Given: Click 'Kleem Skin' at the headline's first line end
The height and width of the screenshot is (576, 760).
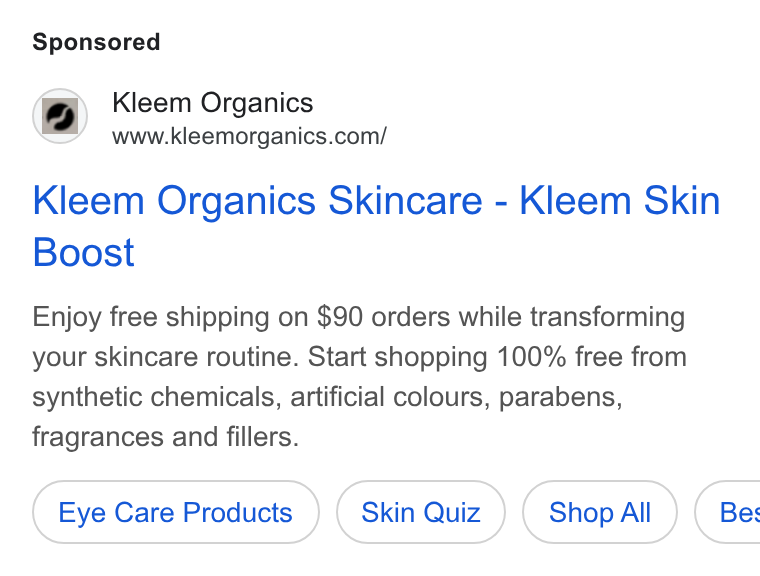Looking at the screenshot, I should 620,200.
